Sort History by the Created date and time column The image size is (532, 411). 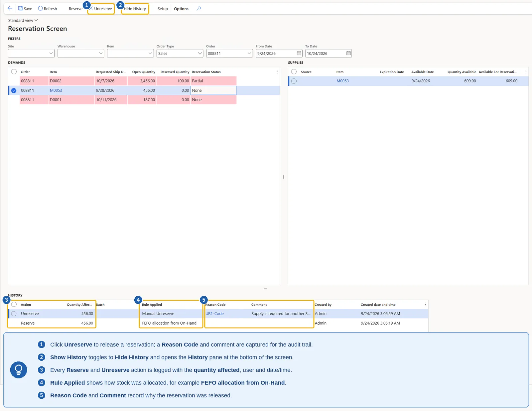pos(378,305)
